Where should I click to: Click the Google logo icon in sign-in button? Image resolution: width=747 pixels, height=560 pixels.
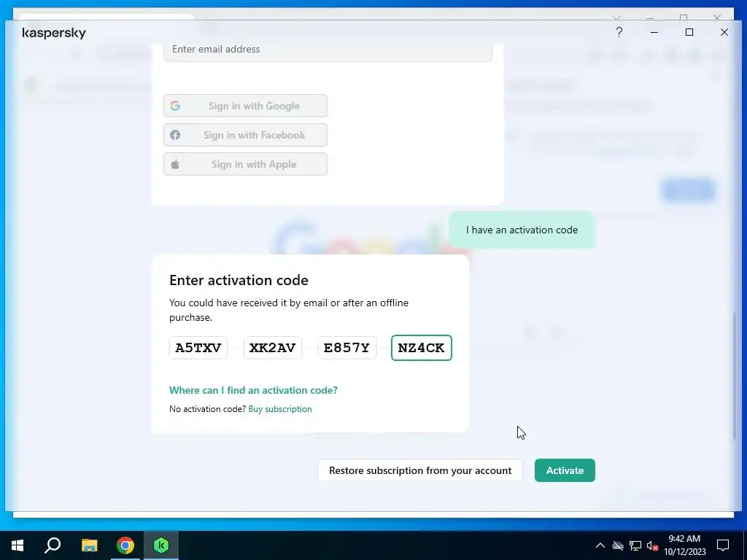click(x=175, y=106)
